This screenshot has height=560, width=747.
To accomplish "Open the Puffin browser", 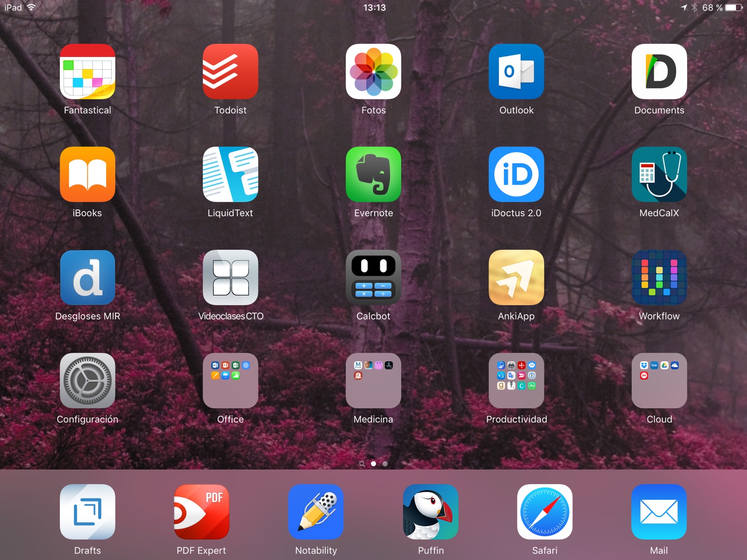I will point(431,512).
